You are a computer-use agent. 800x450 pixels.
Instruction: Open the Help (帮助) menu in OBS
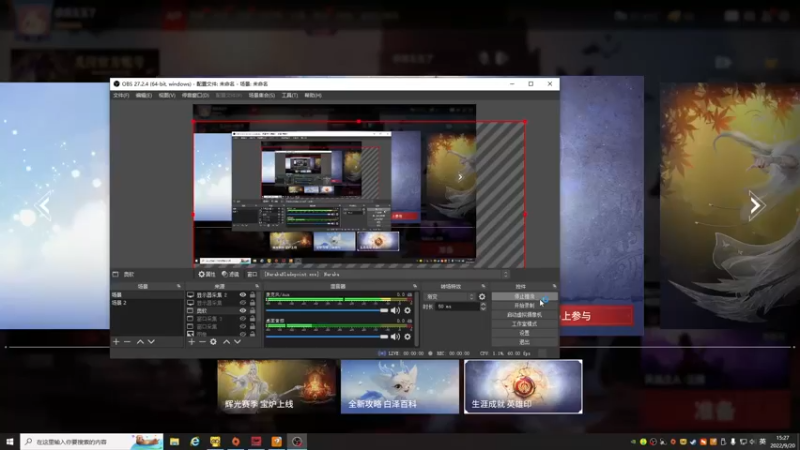(x=313, y=95)
